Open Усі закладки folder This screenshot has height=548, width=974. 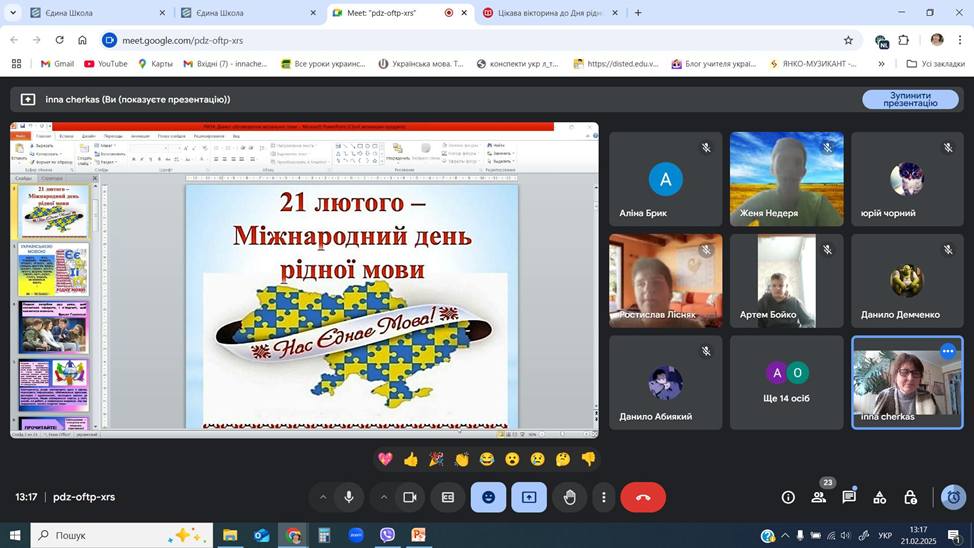coord(935,63)
